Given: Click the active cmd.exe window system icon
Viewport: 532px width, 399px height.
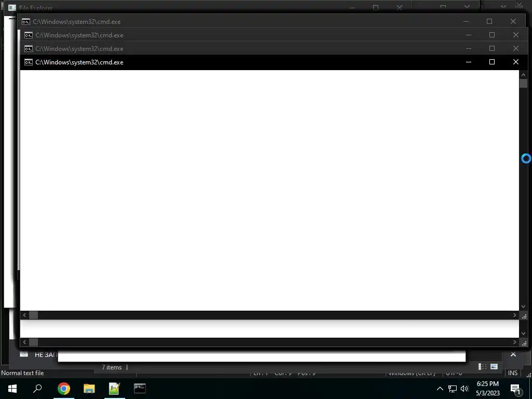Looking at the screenshot, I should [29, 62].
